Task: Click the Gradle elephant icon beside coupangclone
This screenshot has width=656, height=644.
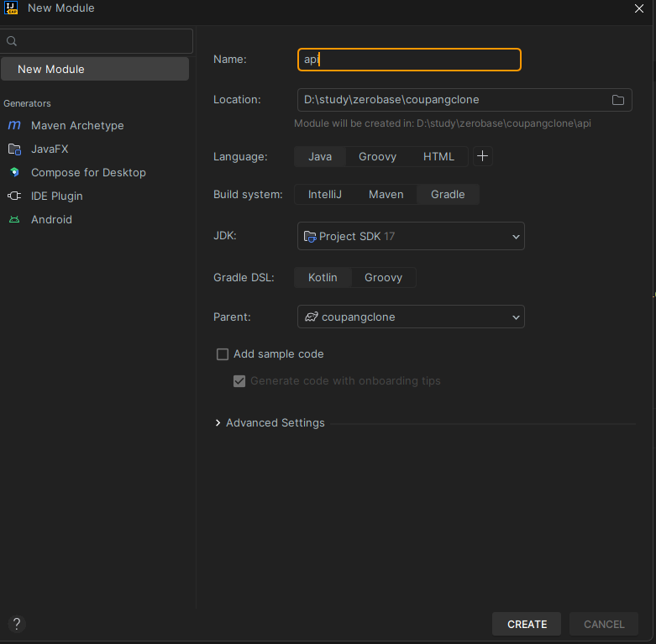Action: click(x=312, y=317)
